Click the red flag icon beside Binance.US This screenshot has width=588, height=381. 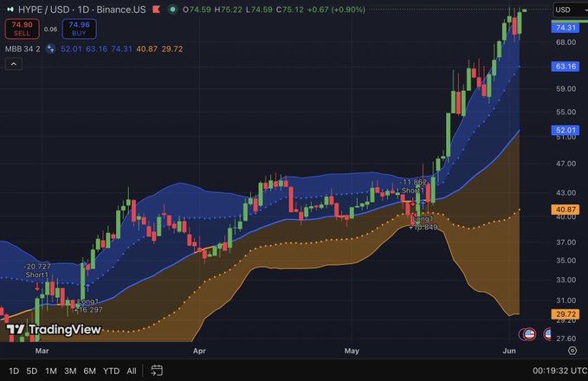coord(157,10)
